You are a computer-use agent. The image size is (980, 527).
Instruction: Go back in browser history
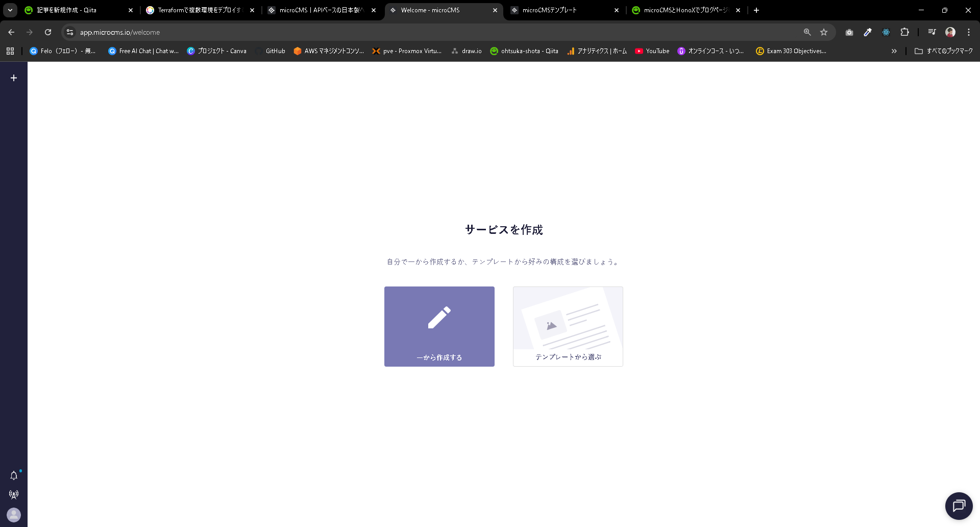point(11,32)
